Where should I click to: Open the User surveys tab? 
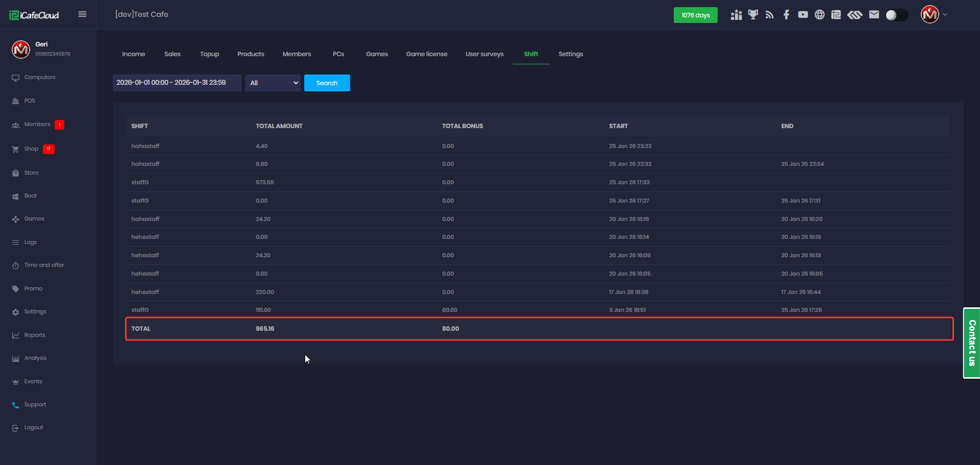pos(484,54)
